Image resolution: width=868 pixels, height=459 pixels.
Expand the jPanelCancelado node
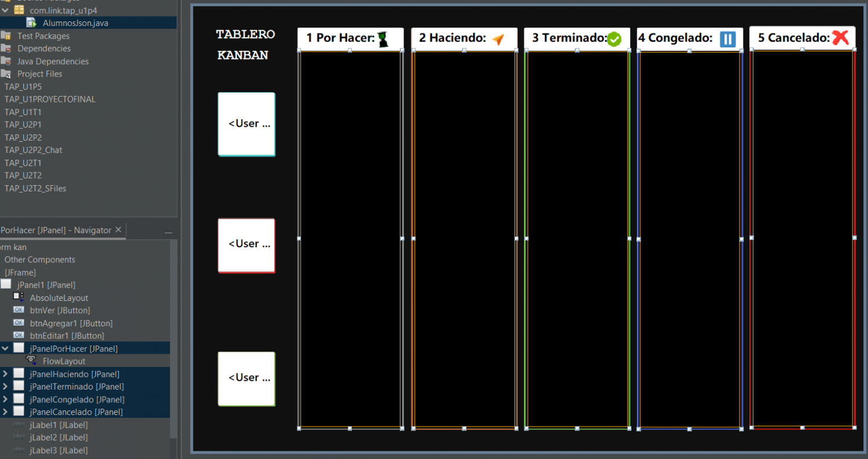click(x=5, y=412)
